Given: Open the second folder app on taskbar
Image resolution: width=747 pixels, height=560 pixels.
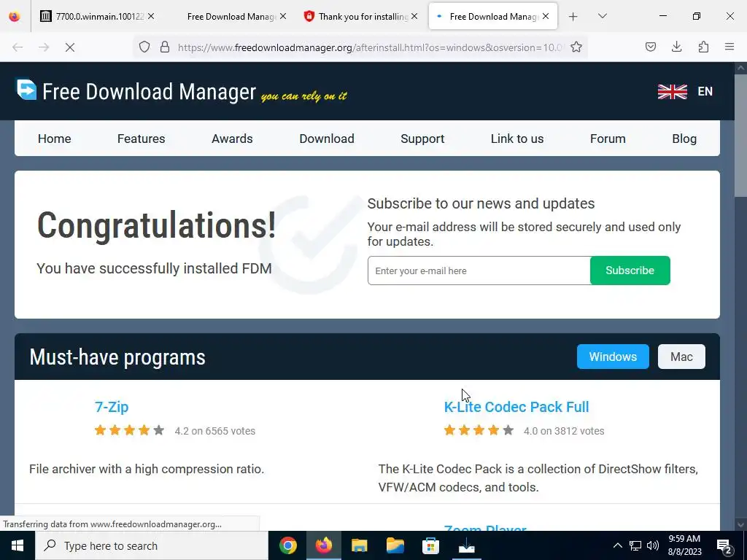Looking at the screenshot, I should pos(395,545).
